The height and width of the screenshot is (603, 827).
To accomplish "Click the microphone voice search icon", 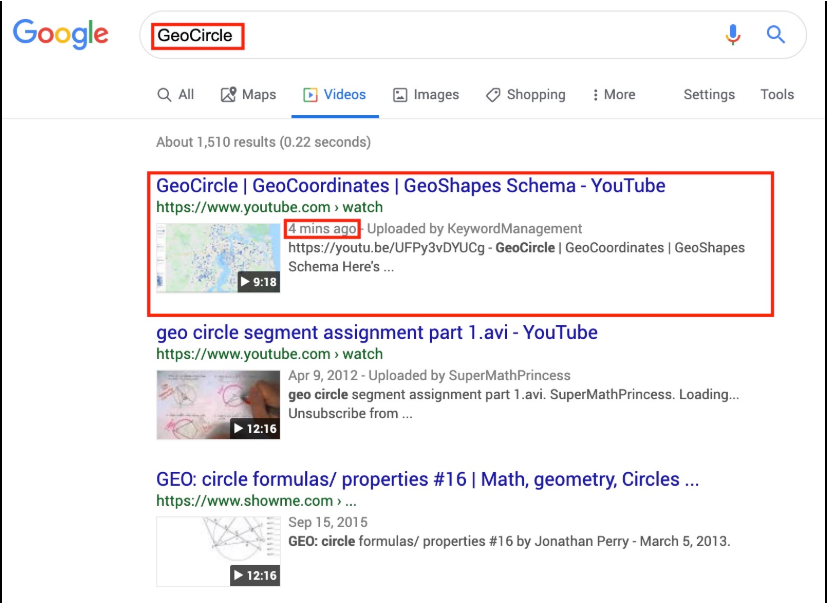I will coord(733,35).
